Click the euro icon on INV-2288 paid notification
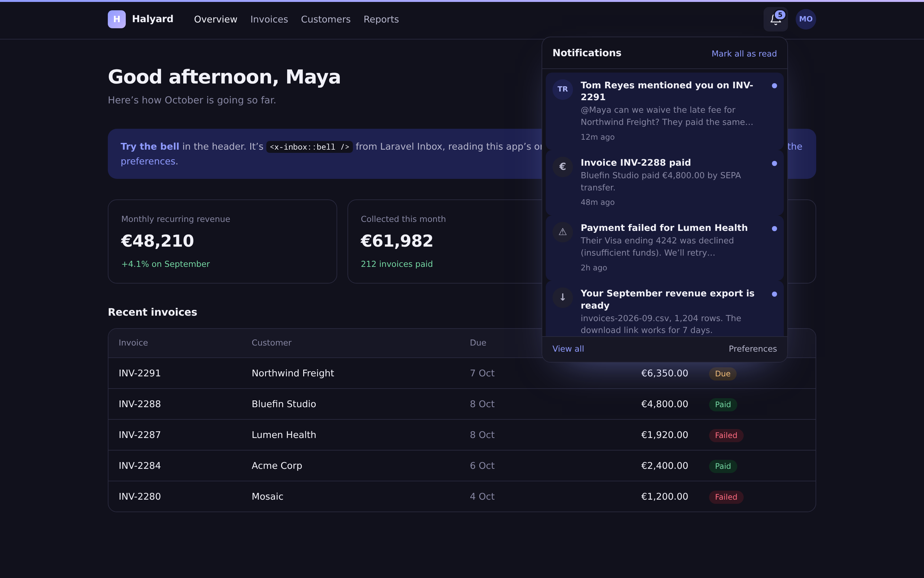 pyautogui.click(x=562, y=167)
